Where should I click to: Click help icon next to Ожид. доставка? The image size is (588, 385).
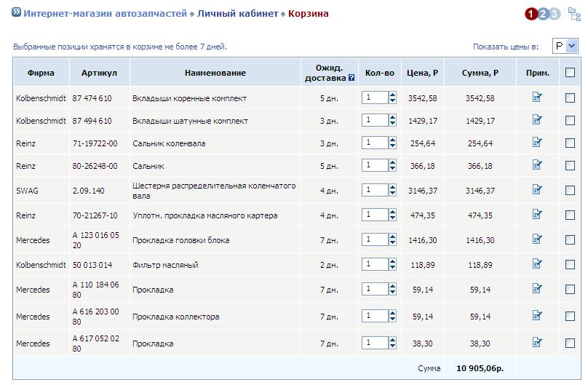pyautogui.click(x=351, y=78)
